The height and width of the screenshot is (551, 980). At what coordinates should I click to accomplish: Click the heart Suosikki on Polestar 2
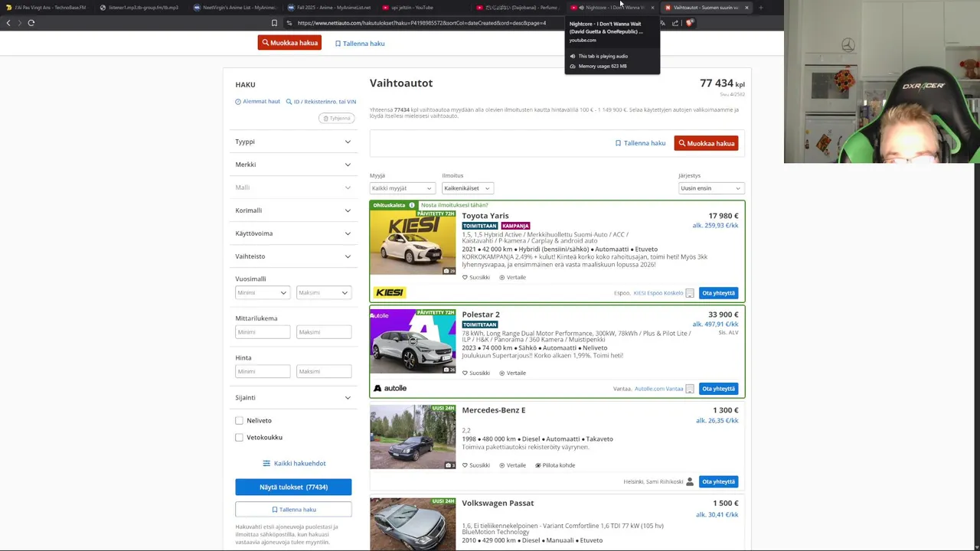(x=475, y=373)
